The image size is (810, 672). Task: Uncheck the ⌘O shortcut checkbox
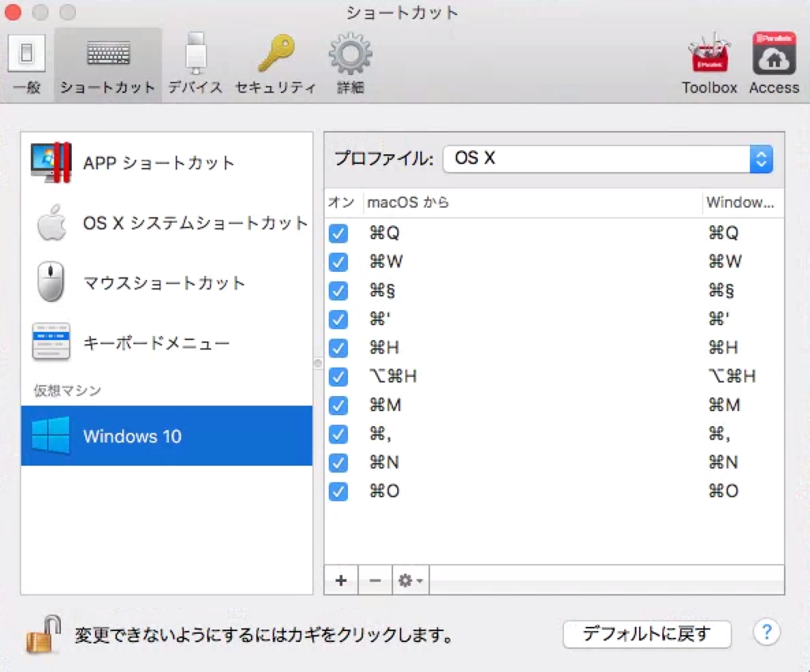click(x=339, y=492)
